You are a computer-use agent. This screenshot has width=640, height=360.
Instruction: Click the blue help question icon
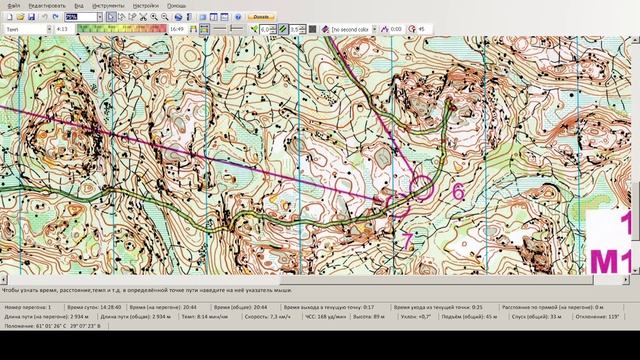coord(238,17)
